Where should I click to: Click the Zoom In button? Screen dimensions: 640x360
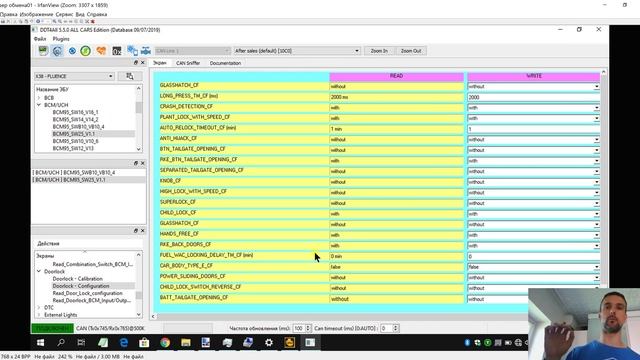pyautogui.click(x=379, y=51)
